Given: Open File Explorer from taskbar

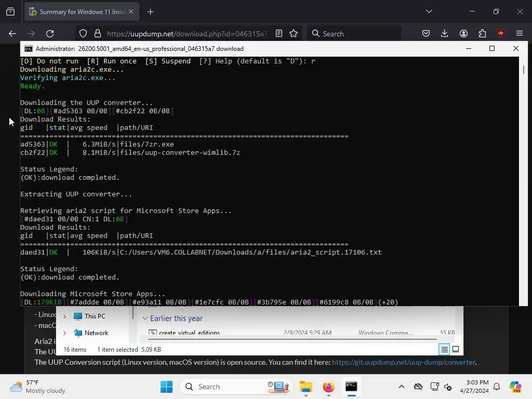Looking at the screenshot, I should point(305,387).
